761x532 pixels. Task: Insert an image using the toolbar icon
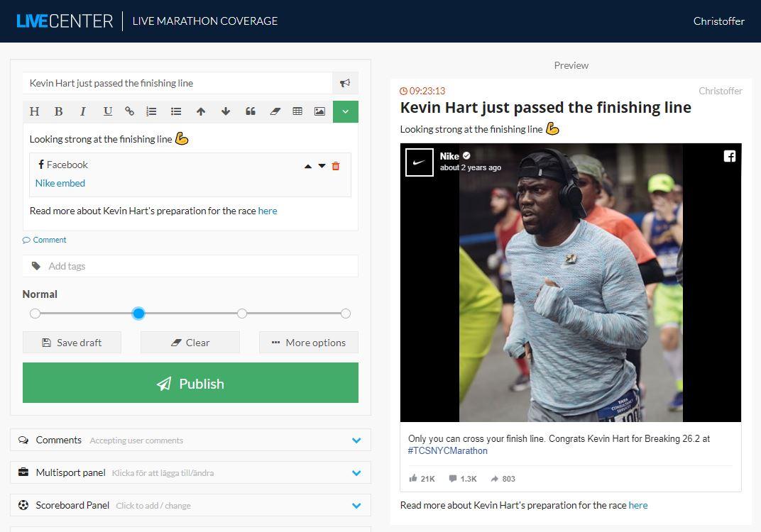319,111
